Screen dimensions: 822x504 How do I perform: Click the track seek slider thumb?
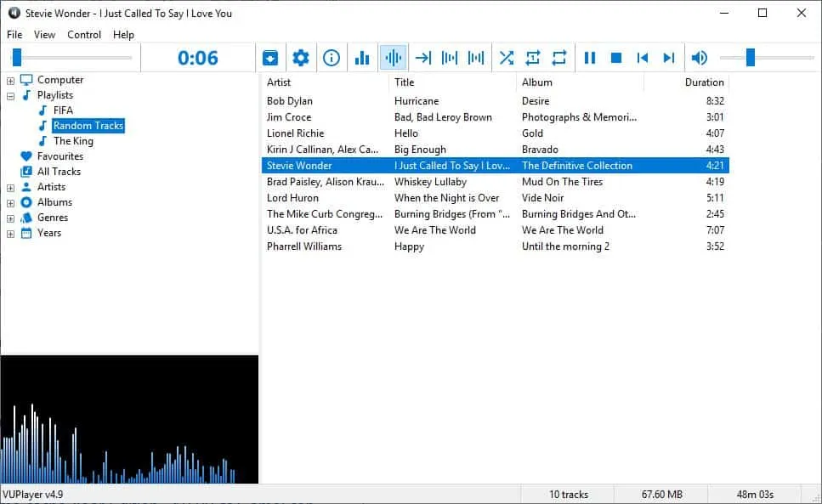pos(17,58)
